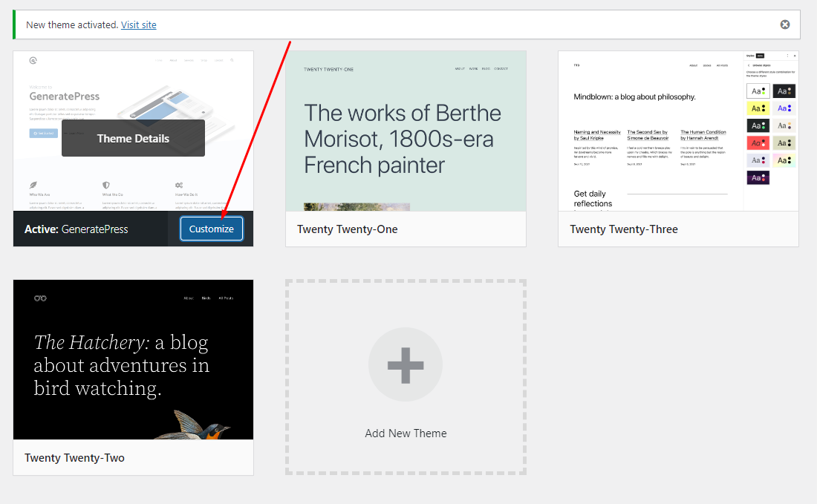This screenshot has height=504, width=817.
Task: Open the Visit site link
Action: pos(139,24)
